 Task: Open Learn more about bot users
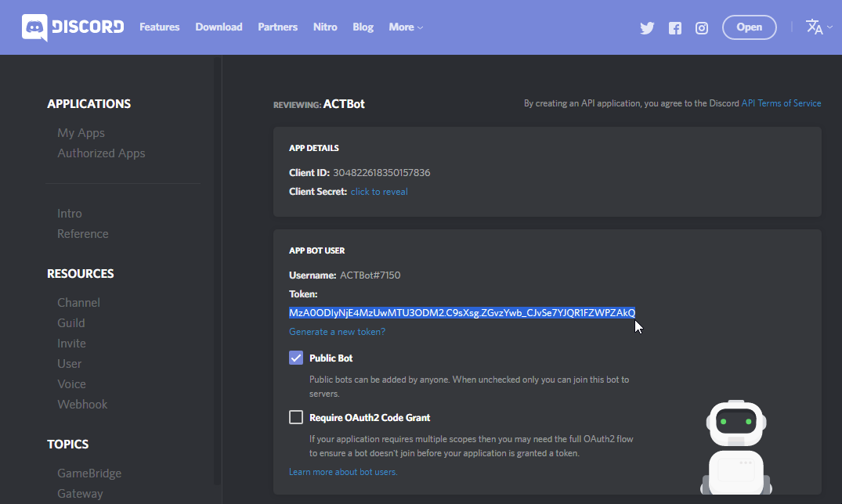coord(343,472)
